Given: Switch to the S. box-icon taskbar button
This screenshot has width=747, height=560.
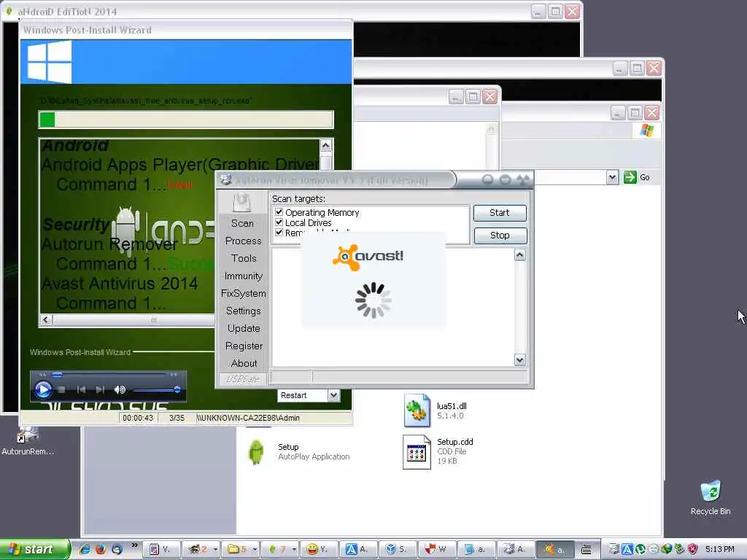Looking at the screenshot, I should coord(398,549).
